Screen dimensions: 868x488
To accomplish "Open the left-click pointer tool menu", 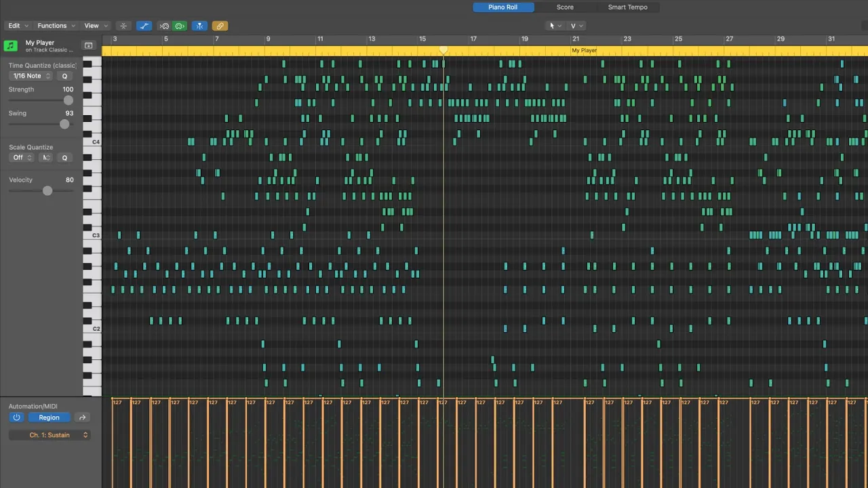I will coord(555,26).
